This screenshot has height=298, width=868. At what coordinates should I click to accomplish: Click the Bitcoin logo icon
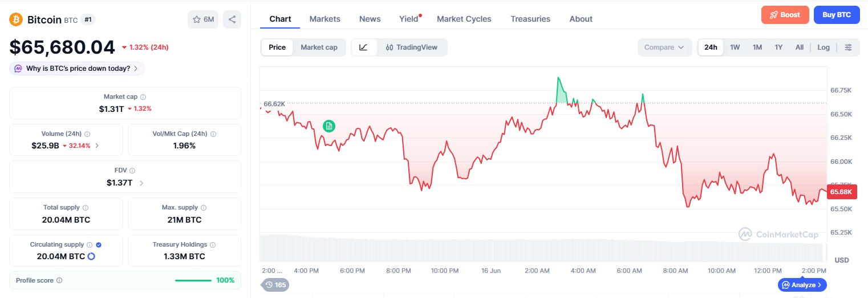pos(16,19)
